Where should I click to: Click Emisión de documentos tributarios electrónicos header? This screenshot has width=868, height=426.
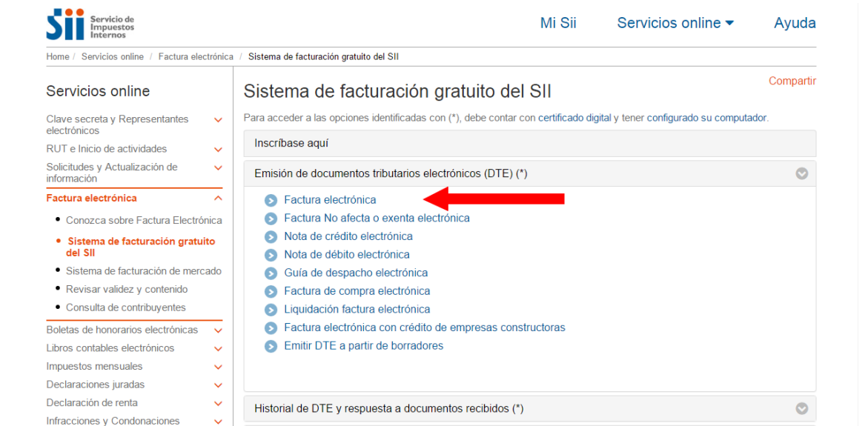click(x=530, y=173)
